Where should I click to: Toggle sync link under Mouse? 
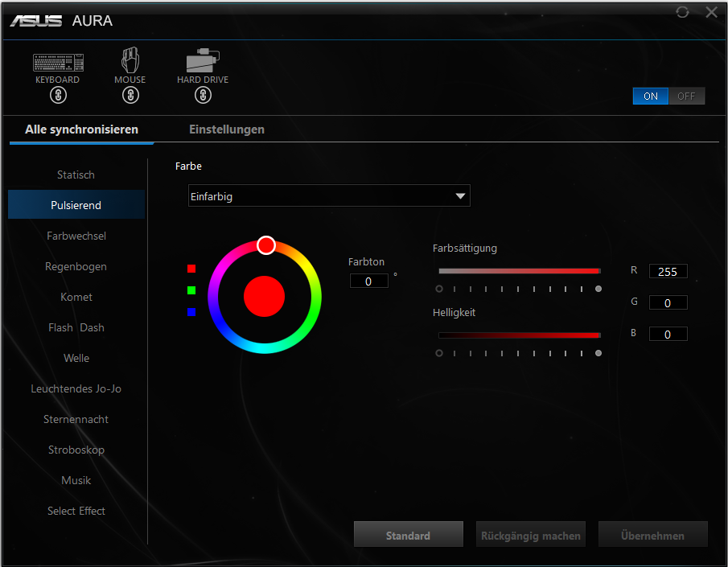coord(130,95)
